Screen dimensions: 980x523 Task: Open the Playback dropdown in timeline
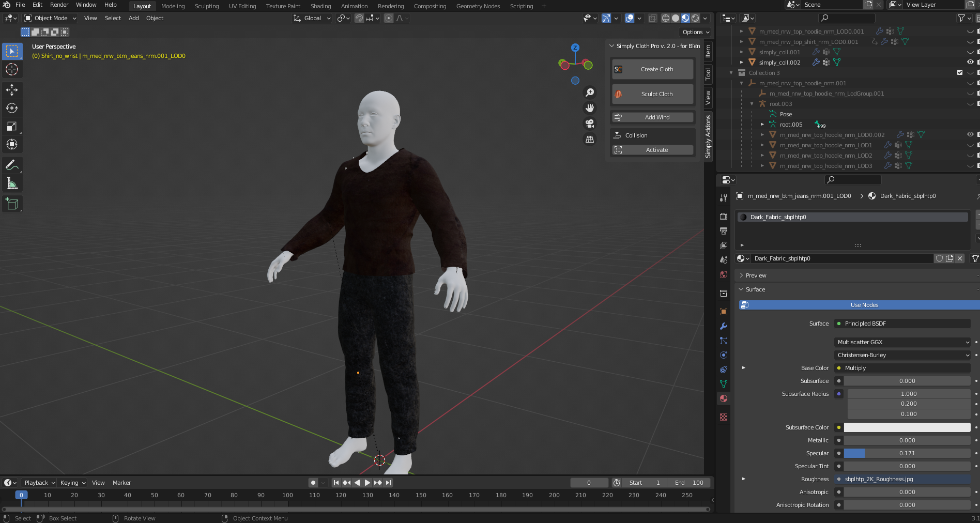coord(39,483)
